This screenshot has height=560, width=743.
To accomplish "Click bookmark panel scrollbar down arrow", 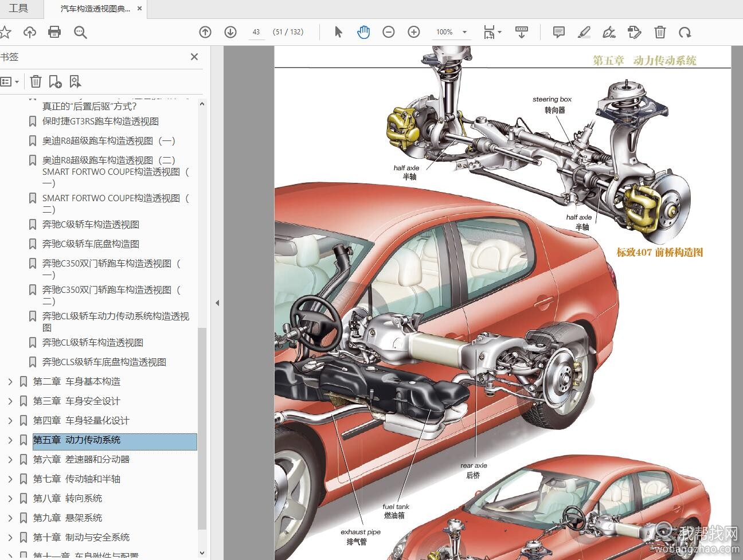I will [x=202, y=553].
